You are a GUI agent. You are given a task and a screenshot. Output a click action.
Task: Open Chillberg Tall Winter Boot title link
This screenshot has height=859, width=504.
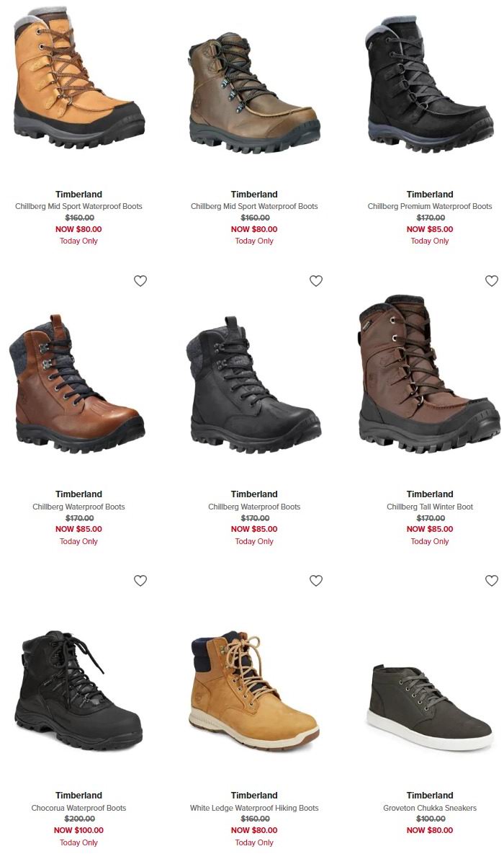click(430, 507)
